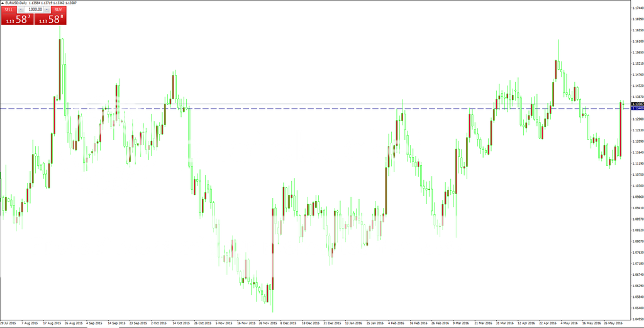Click the 9 Mar 2016 date label

click(462, 323)
